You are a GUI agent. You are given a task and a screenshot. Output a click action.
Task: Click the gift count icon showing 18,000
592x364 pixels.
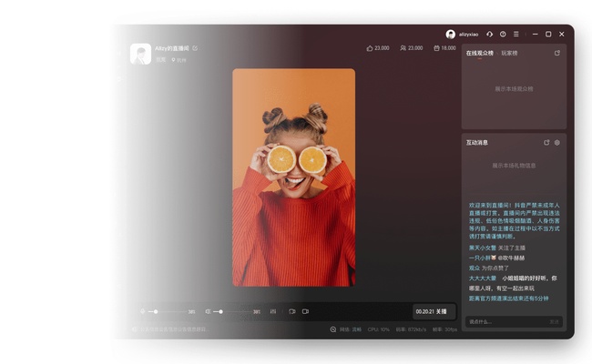436,48
